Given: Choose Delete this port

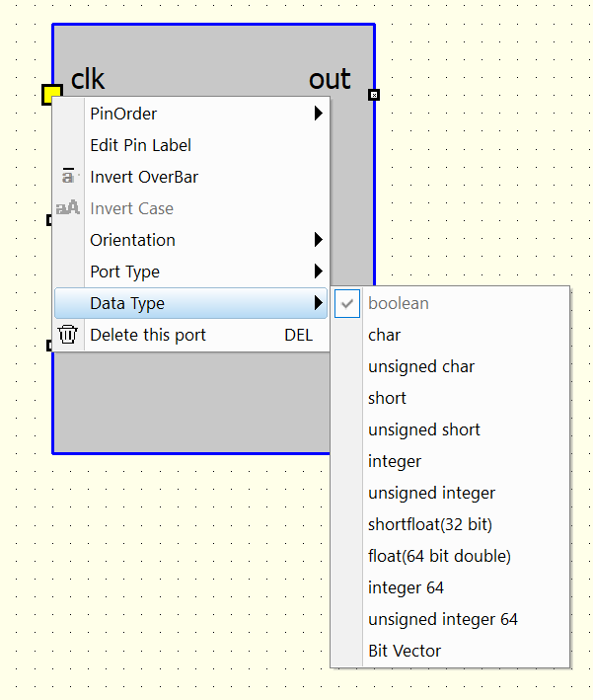Looking at the screenshot, I should tap(148, 335).
